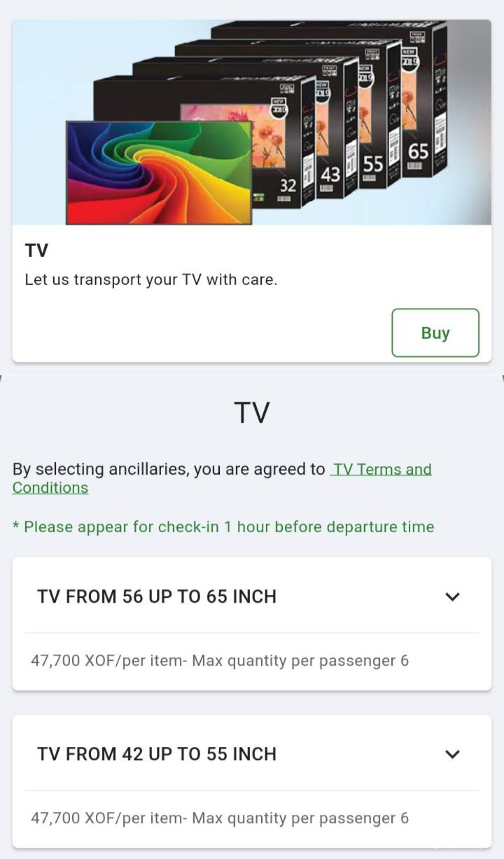This screenshot has width=504, height=859.
Task: Click the bold TV card title
Action: coord(37,250)
